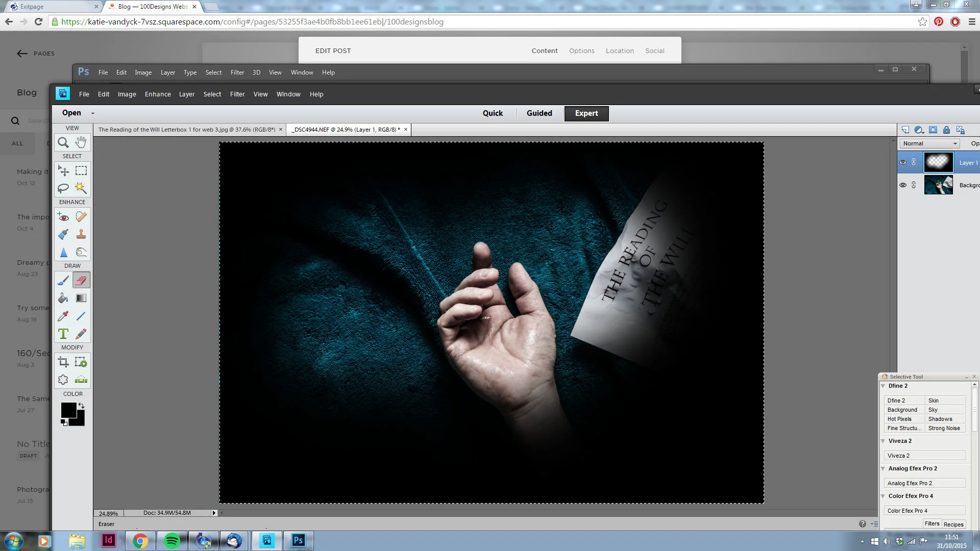Viewport: 980px width, 551px height.
Task: Select the Paint Bucket tool
Action: click(63, 298)
